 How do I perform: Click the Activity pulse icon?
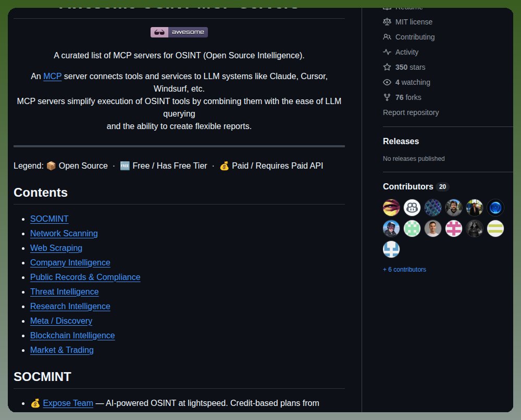(387, 52)
